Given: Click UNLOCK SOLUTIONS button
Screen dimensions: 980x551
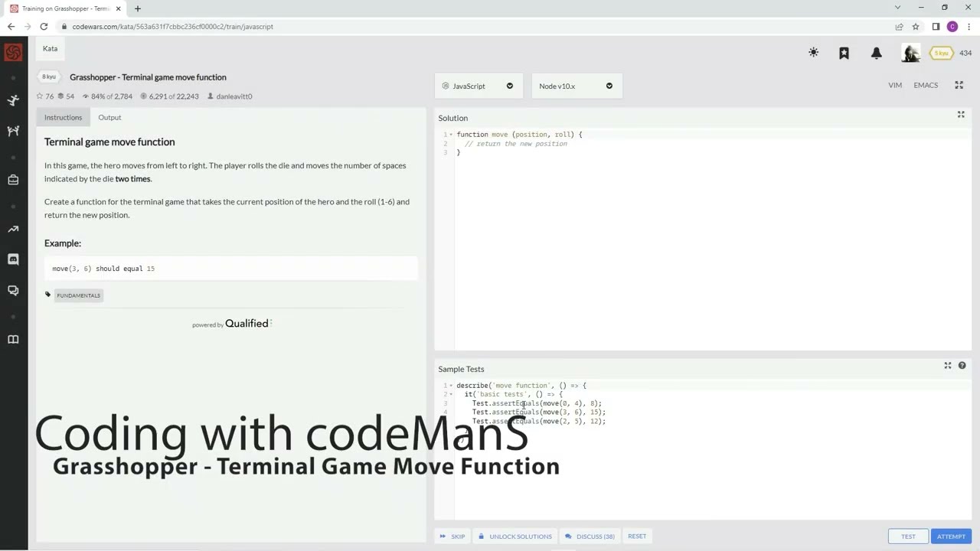Looking at the screenshot, I should click(x=514, y=536).
